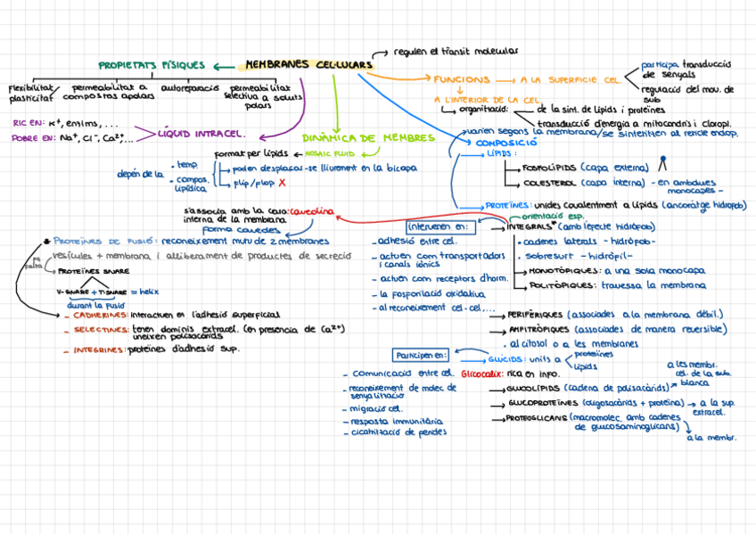756x534 pixels.
Task: Select the 'PROTEÏNES DE FUSIÓ' heading
Action: tap(103, 241)
